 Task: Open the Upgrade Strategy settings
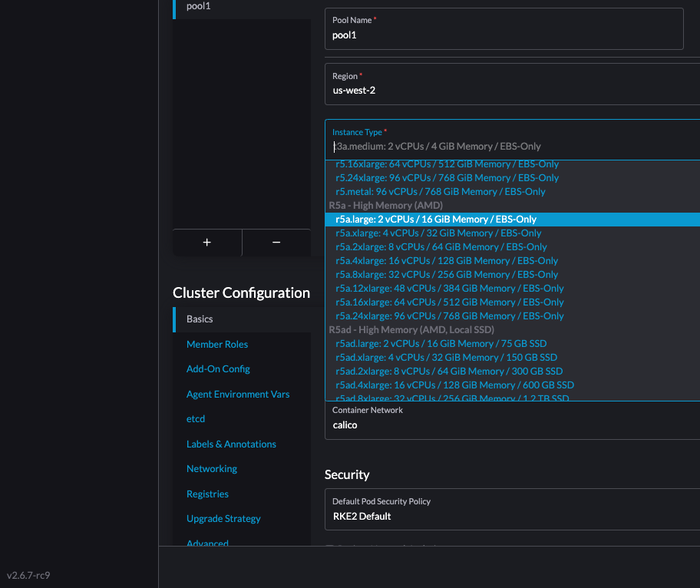tap(223, 518)
